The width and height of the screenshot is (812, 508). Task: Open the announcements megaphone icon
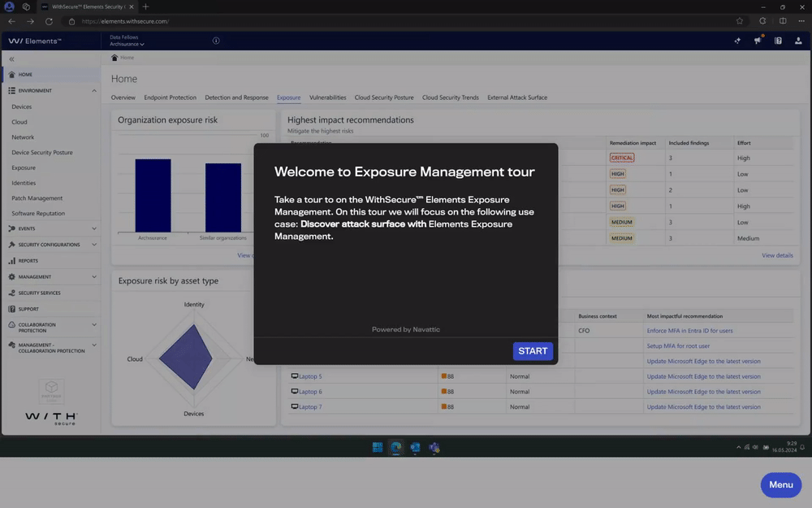point(758,41)
